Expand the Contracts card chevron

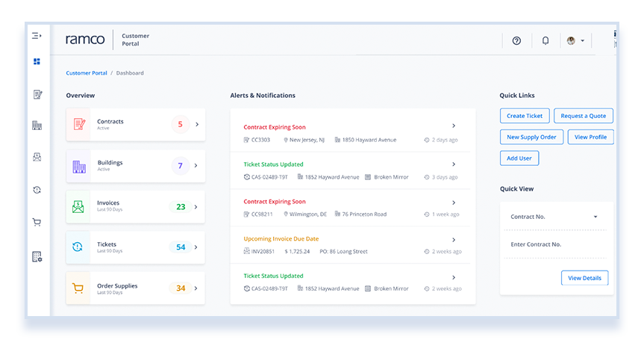pos(197,124)
